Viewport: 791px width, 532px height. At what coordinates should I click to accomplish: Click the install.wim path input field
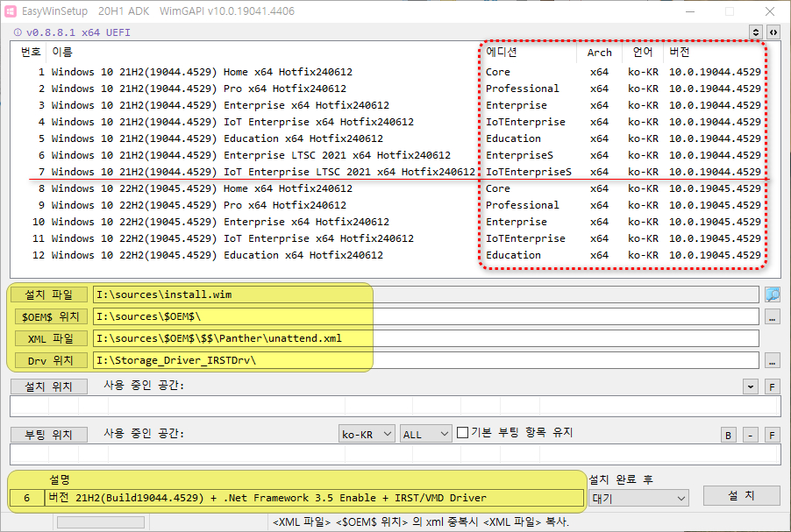click(x=426, y=294)
